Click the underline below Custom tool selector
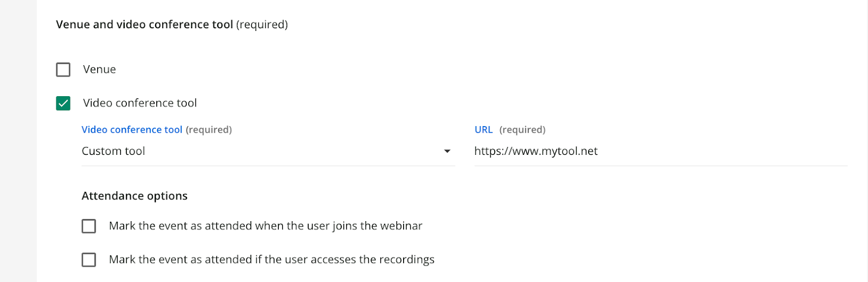The image size is (868, 282). coord(268,166)
